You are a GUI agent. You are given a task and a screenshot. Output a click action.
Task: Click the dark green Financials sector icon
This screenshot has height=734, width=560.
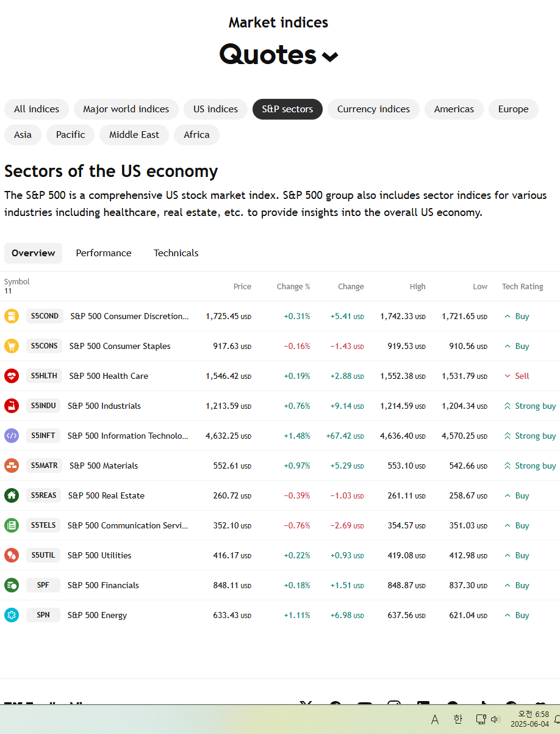[x=12, y=585]
